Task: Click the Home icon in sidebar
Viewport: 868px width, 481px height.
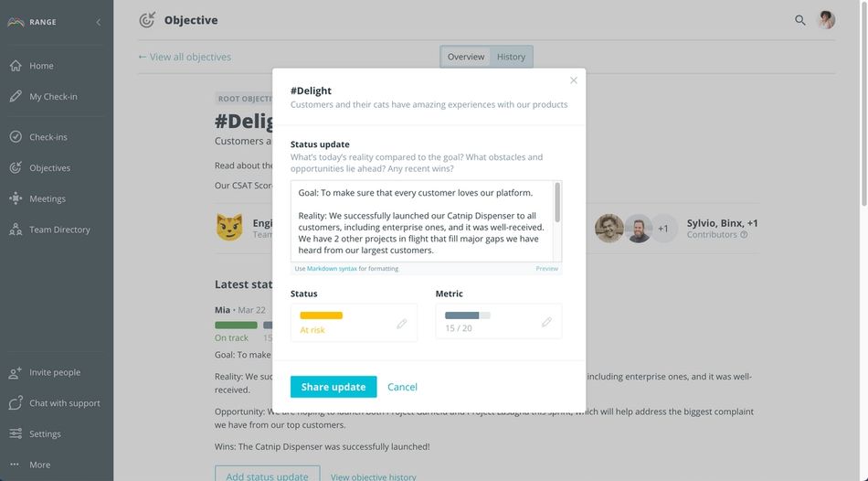Action: tap(16, 66)
